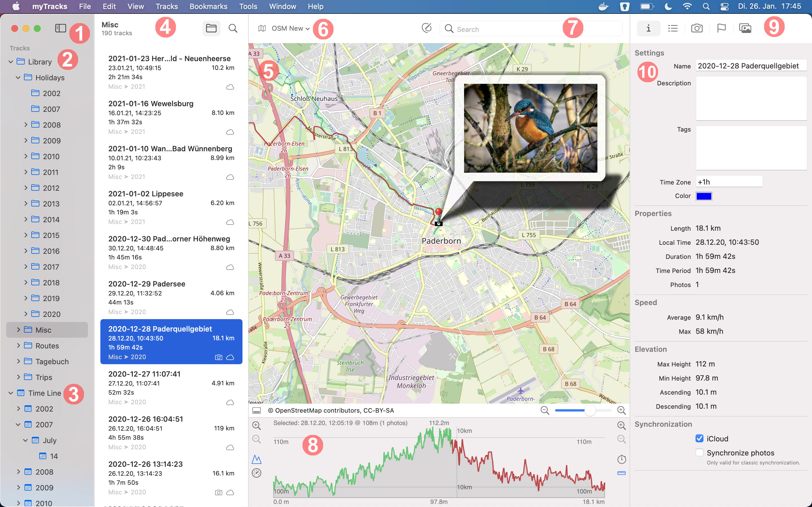Switch to the track point list icon
812x507 pixels.
(x=673, y=28)
